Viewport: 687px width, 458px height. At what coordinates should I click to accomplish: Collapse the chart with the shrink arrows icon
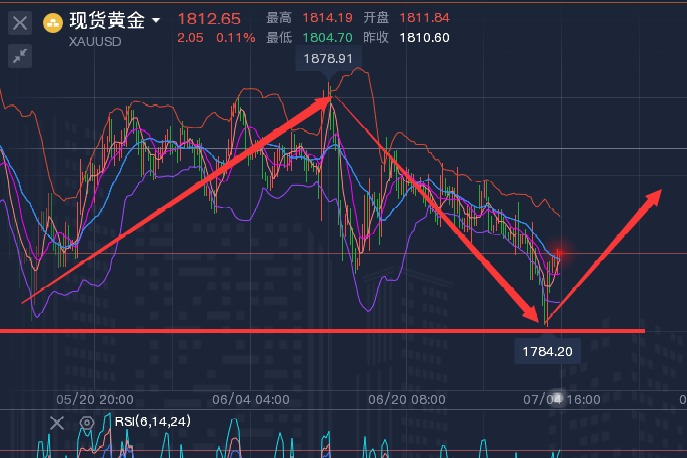[x=19, y=56]
